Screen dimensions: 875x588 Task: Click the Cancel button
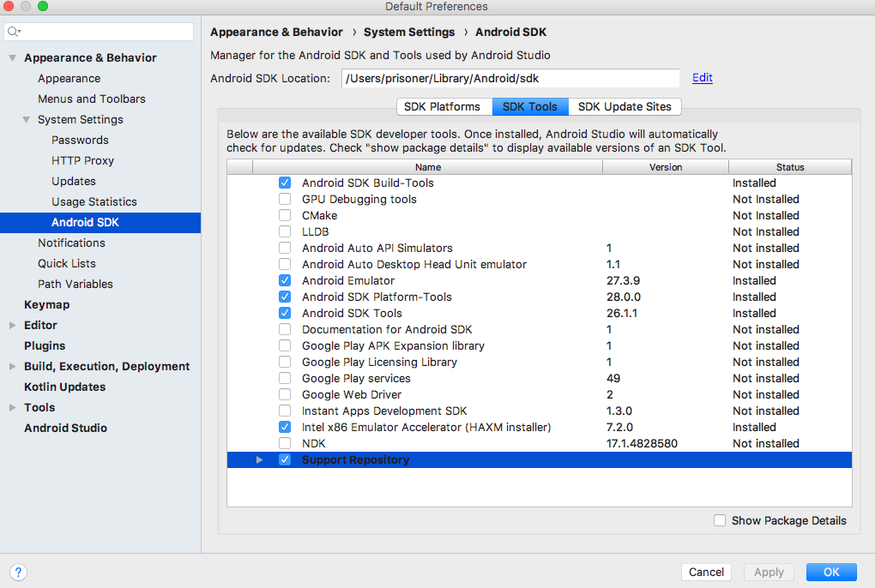[706, 572]
